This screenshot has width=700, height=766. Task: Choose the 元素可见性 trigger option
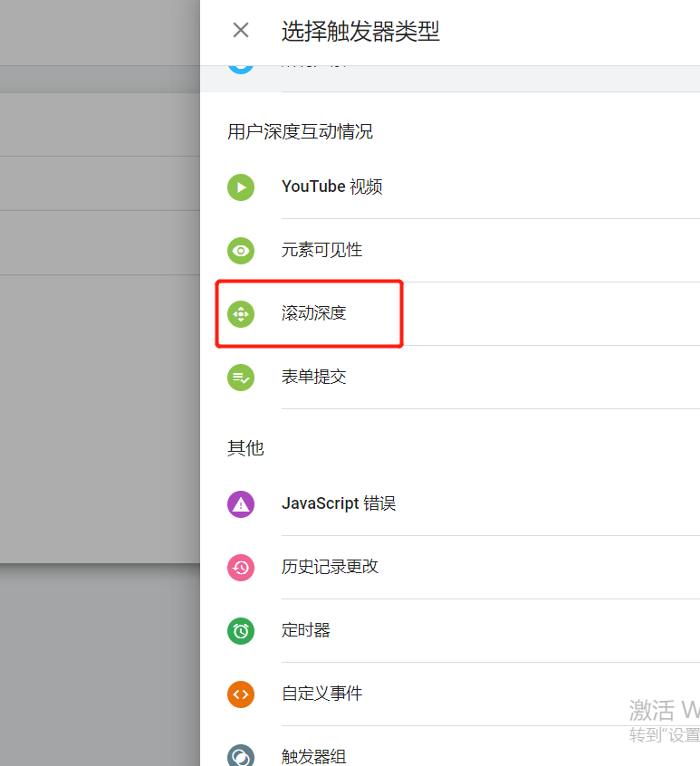click(x=321, y=251)
